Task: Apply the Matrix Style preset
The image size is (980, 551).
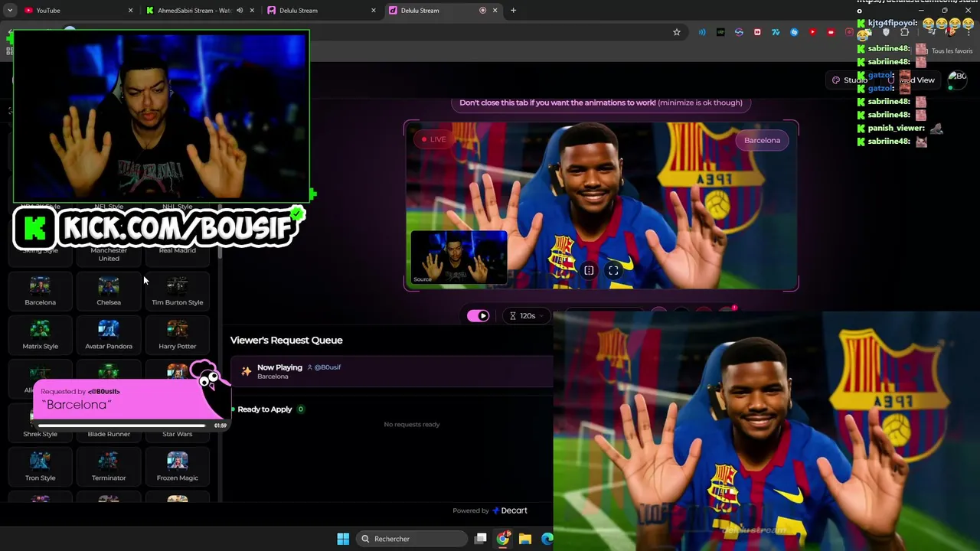Action: pyautogui.click(x=40, y=335)
